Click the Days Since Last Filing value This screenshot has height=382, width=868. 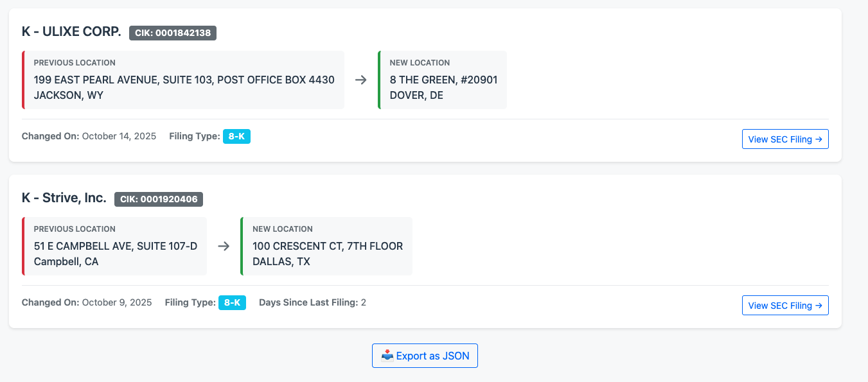tap(363, 302)
